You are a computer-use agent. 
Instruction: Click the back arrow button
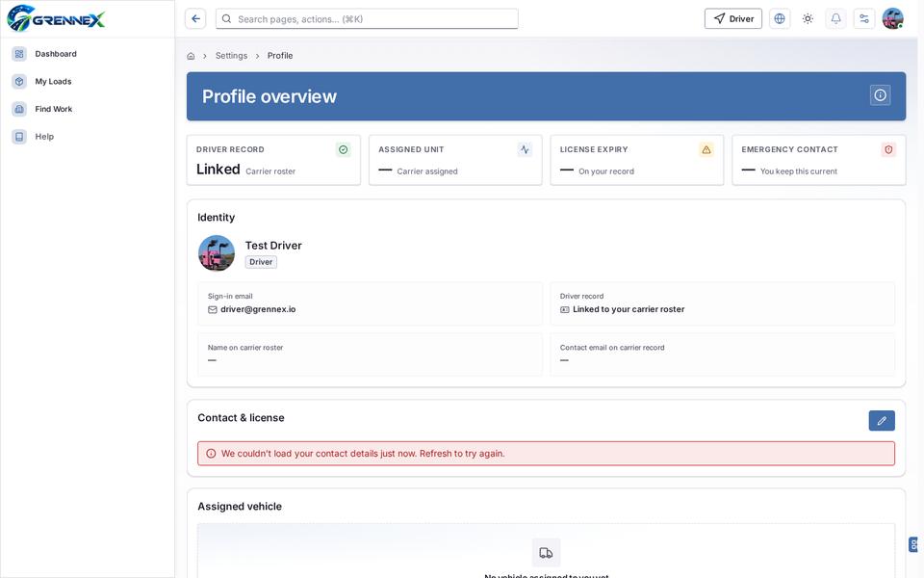point(195,19)
